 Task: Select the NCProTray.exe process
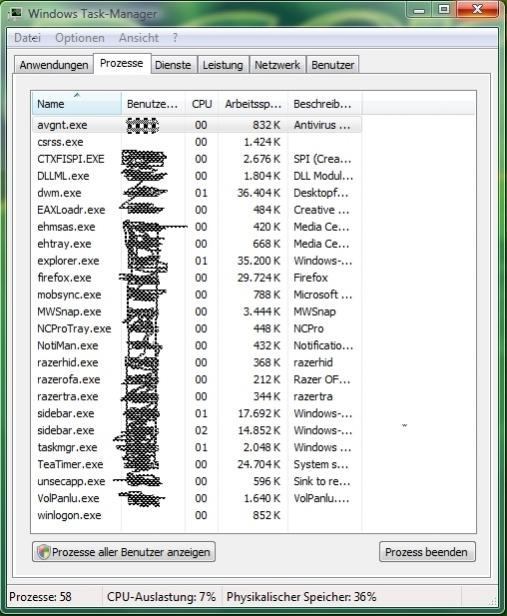[197, 328]
